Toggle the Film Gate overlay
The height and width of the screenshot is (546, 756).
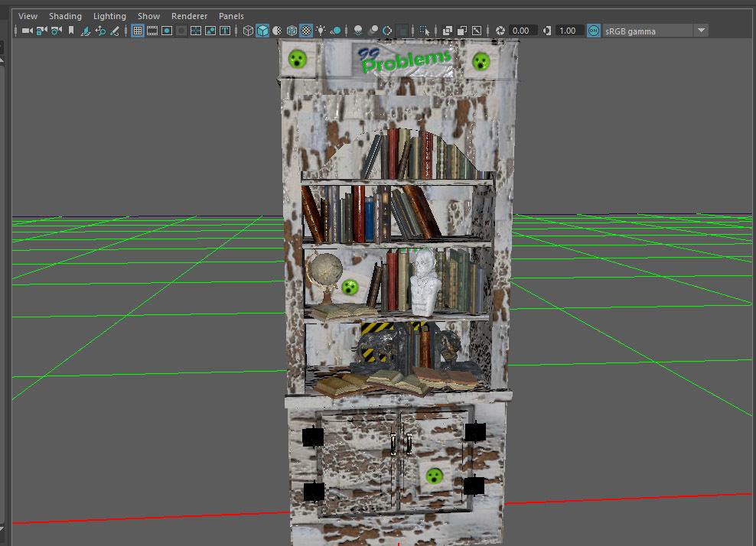click(x=152, y=31)
